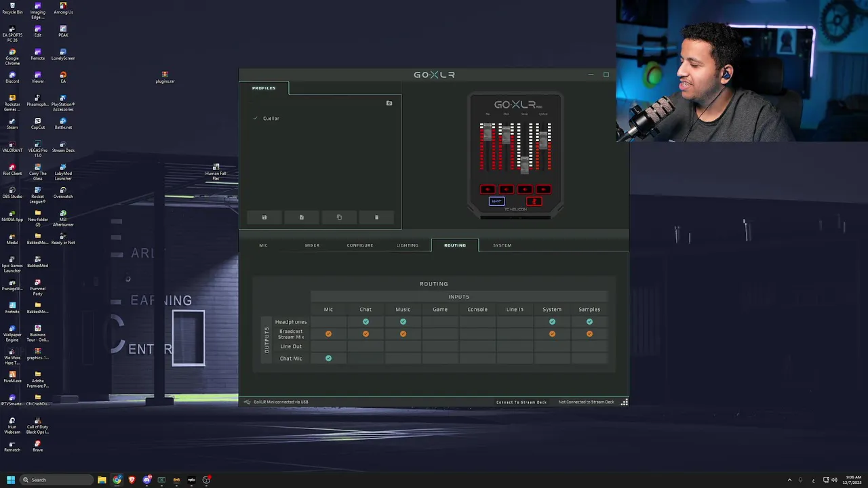Open File Explorer from the taskbar
868x488 pixels.
[102, 480]
